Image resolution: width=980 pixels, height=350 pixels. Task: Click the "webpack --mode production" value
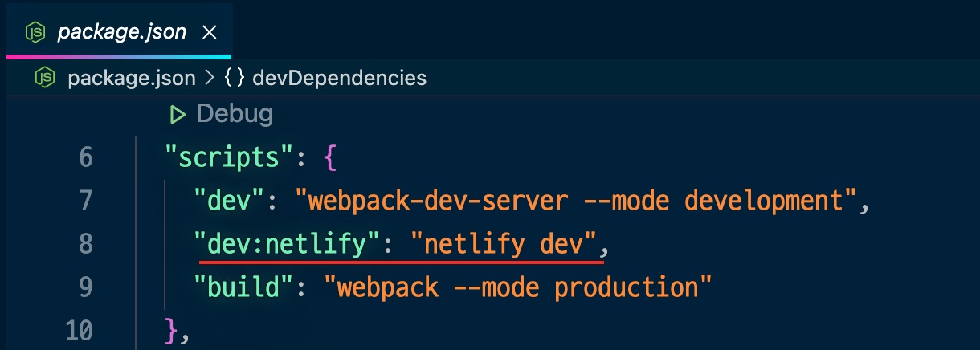(x=518, y=287)
